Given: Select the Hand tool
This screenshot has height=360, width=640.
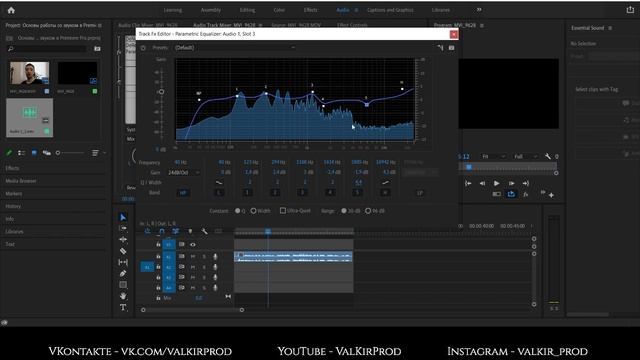Looking at the screenshot, I should point(123,296).
